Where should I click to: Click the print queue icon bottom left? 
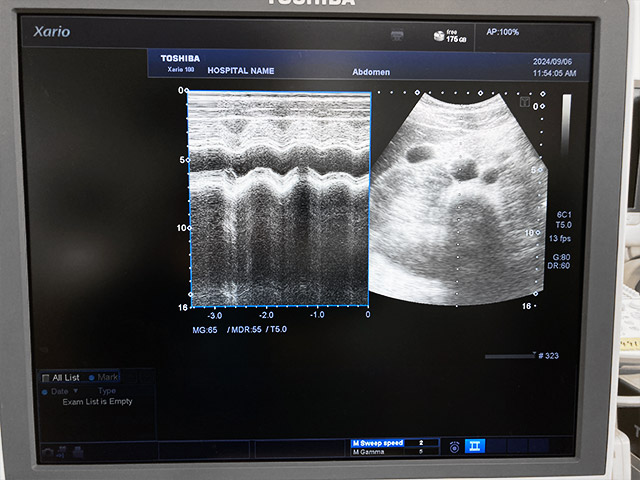(78, 452)
